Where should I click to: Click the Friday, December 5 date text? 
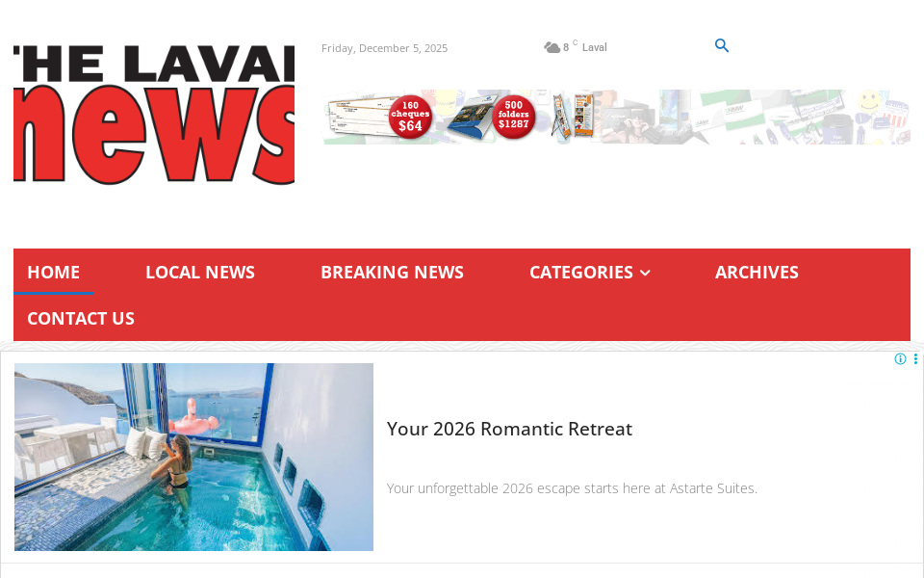pyautogui.click(x=384, y=48)
